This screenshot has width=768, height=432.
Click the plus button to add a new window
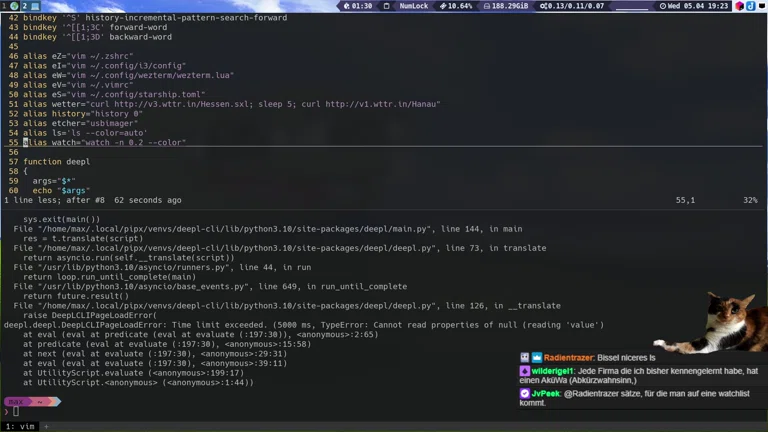pyautogui.click(x=45, y=426)
